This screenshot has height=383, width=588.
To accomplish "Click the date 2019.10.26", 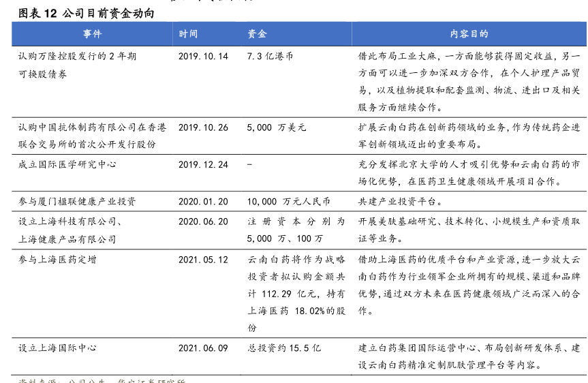I will tap(203, 127).
